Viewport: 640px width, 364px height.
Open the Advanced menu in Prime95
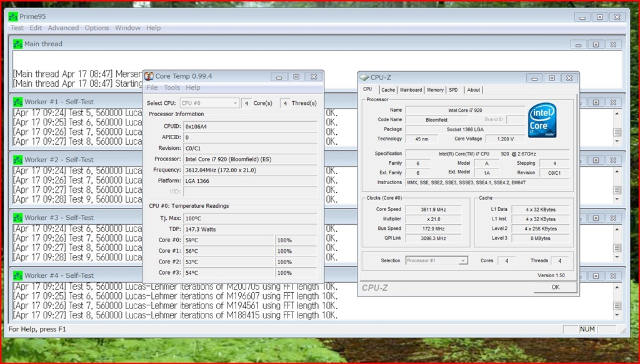click(x=63, y=28)
